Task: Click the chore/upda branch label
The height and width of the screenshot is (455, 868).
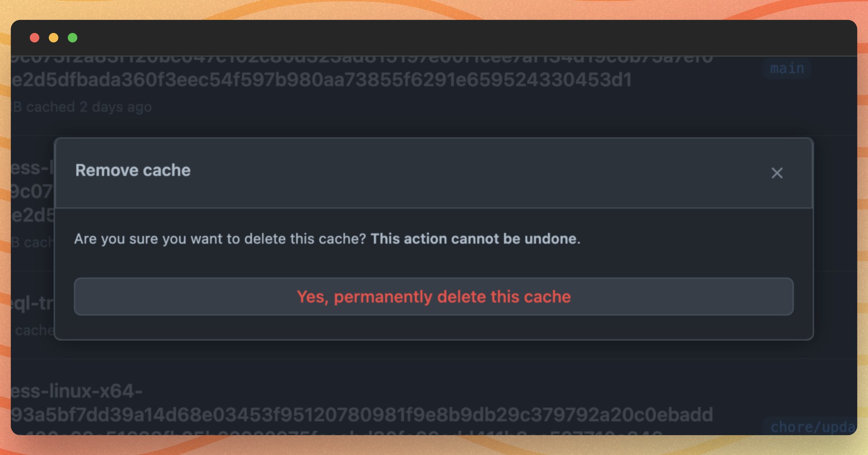Action: tap(812, 427)
